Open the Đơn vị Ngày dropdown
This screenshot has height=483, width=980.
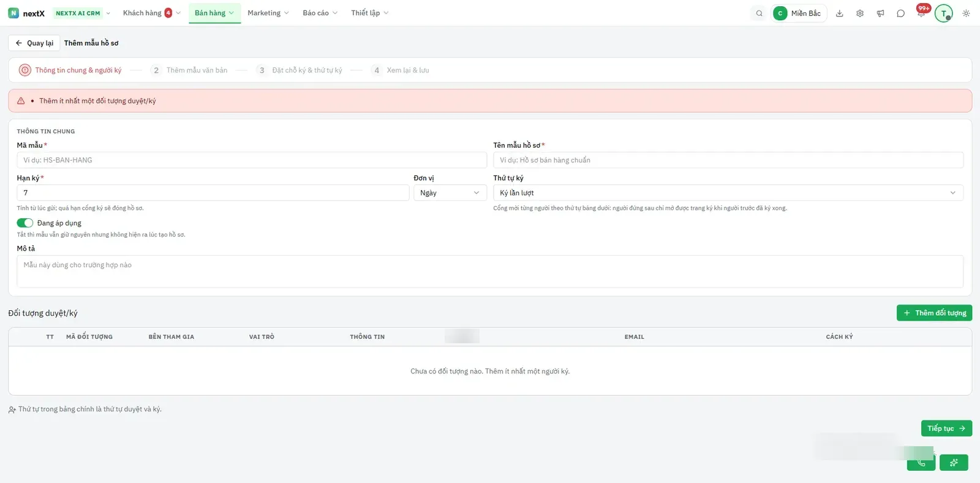(450, 192)
